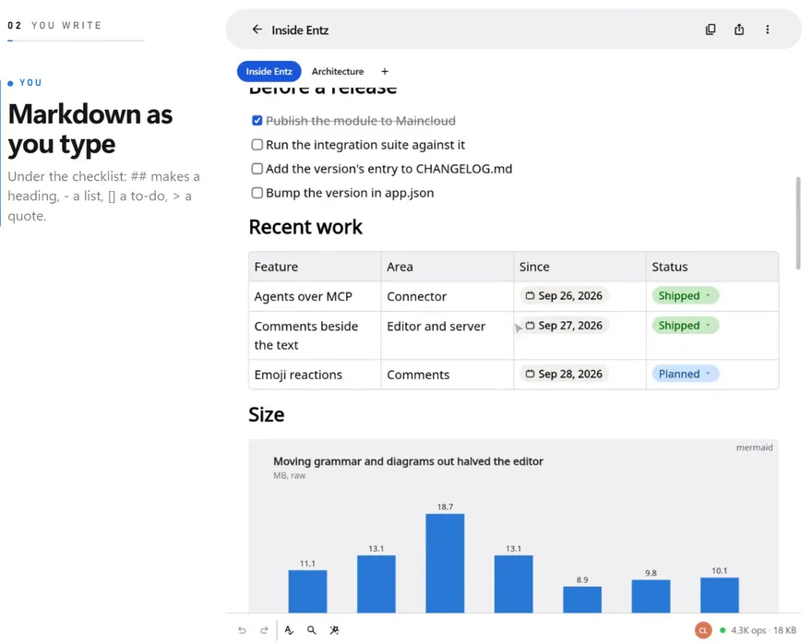Open the share icon in the header
This screenshot has height=644, width=812.
point(739,30)
